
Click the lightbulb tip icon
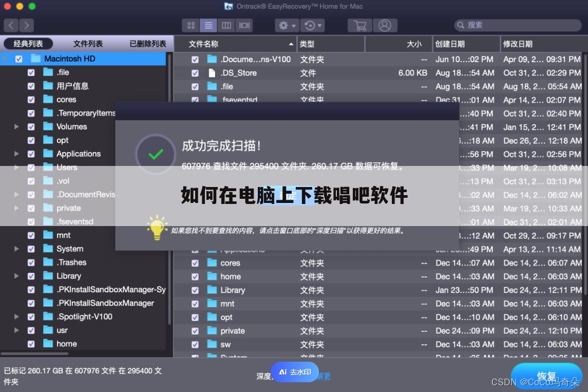tap(157, 228)
